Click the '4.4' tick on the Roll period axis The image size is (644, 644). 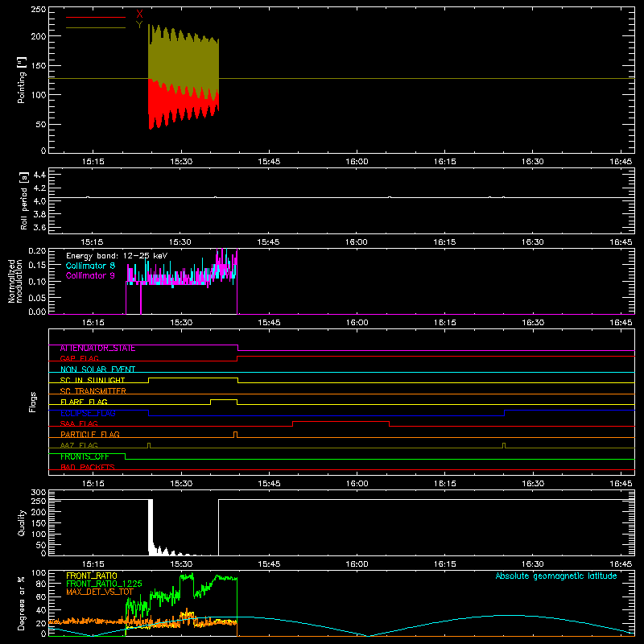point(39,175)
